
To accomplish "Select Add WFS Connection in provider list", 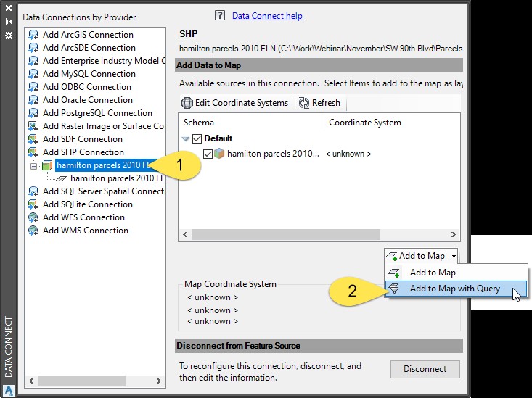I will pos(83,217).
